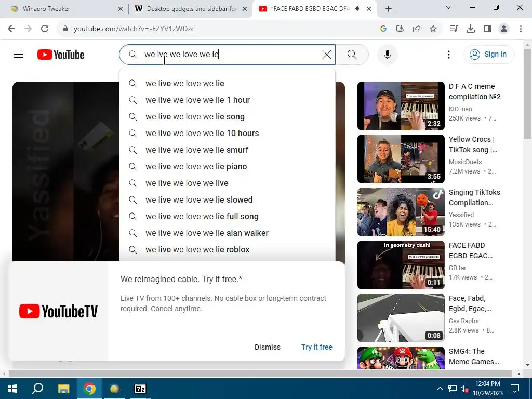The image size is (532, 399).
Task: Click the vertical page scrollbar
Action: point(527,94)
